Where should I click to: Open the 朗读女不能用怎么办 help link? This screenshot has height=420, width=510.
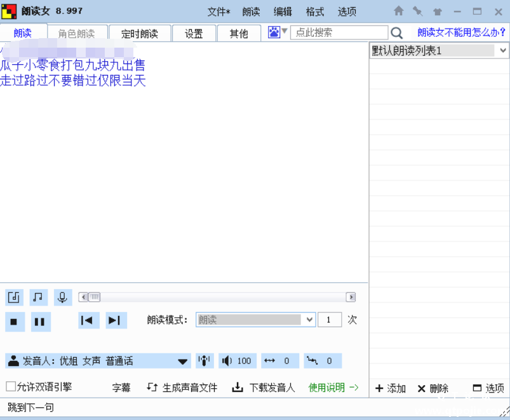pos(461,32)
